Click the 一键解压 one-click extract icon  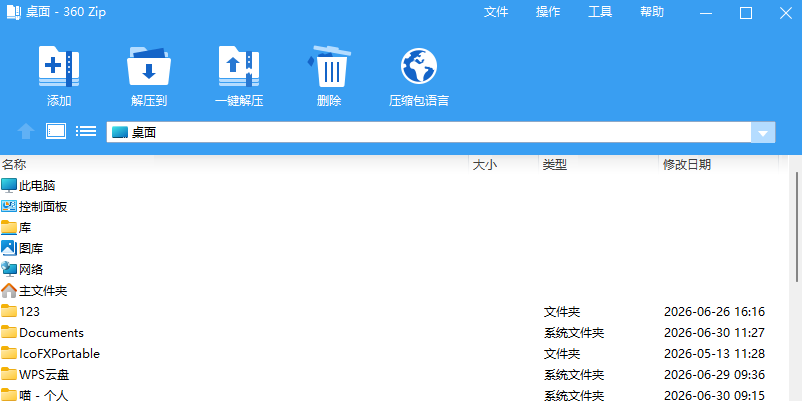coord(239,66)
